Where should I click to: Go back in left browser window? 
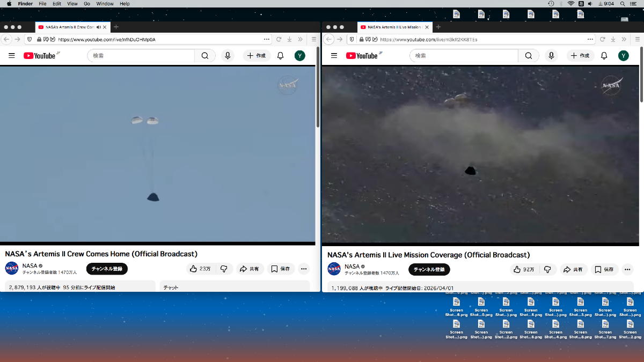click(7, 39)
